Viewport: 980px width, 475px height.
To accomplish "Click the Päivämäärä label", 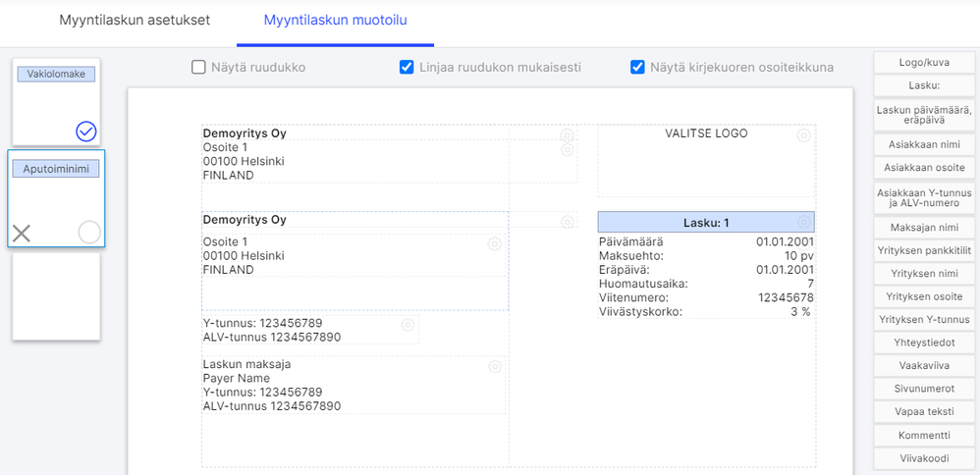I will coord(630,241).
